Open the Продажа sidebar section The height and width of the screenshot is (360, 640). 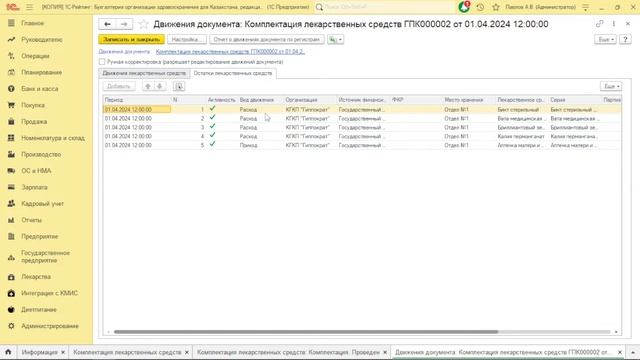(x=34, y=122)
